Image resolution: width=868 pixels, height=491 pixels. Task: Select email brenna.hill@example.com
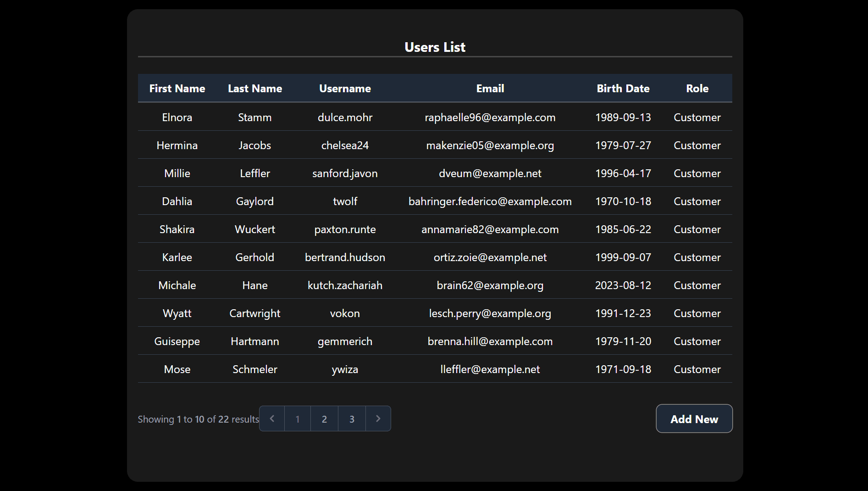click(x=490, y=341)
